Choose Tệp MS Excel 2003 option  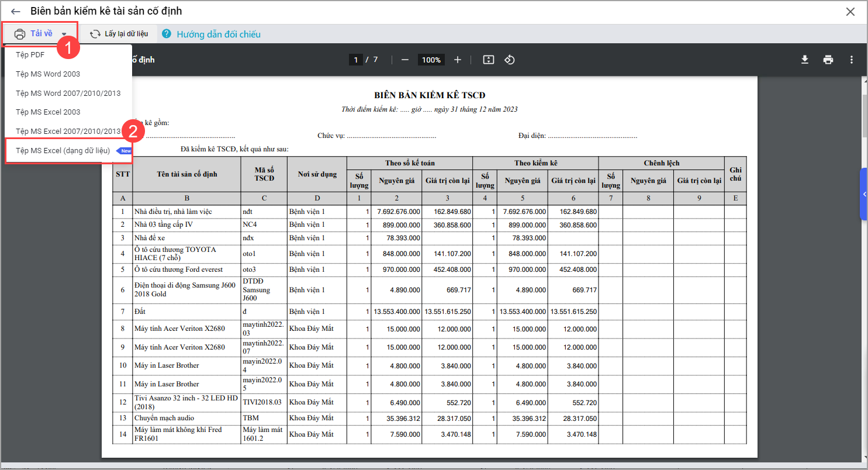click(x=48, y=112)
